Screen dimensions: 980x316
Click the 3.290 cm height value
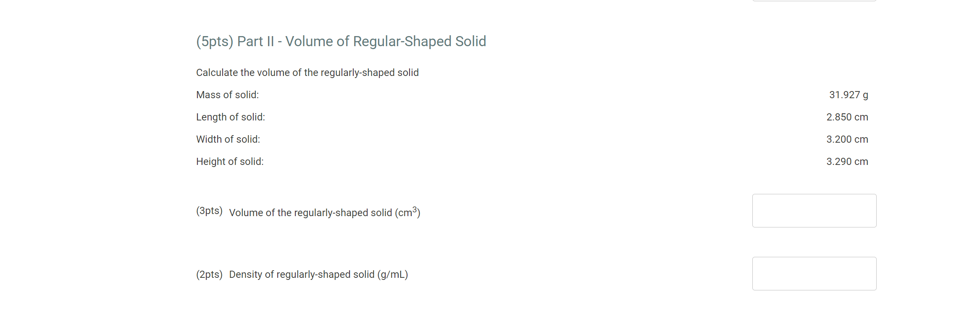(847, 161)
